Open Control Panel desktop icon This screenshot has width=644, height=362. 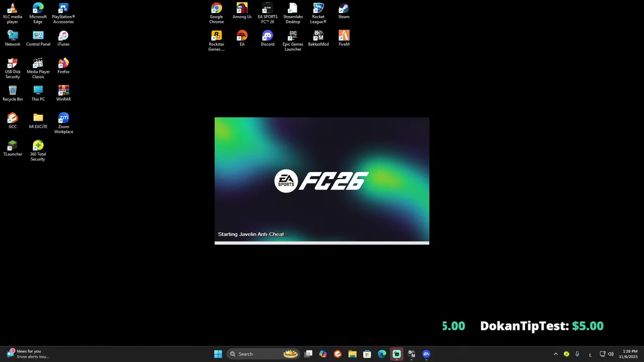38,38
